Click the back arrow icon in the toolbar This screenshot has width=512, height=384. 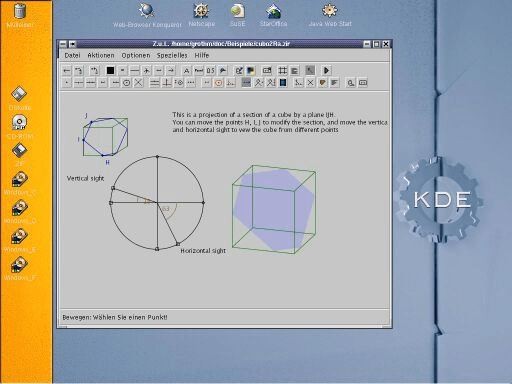pos(67,70)
